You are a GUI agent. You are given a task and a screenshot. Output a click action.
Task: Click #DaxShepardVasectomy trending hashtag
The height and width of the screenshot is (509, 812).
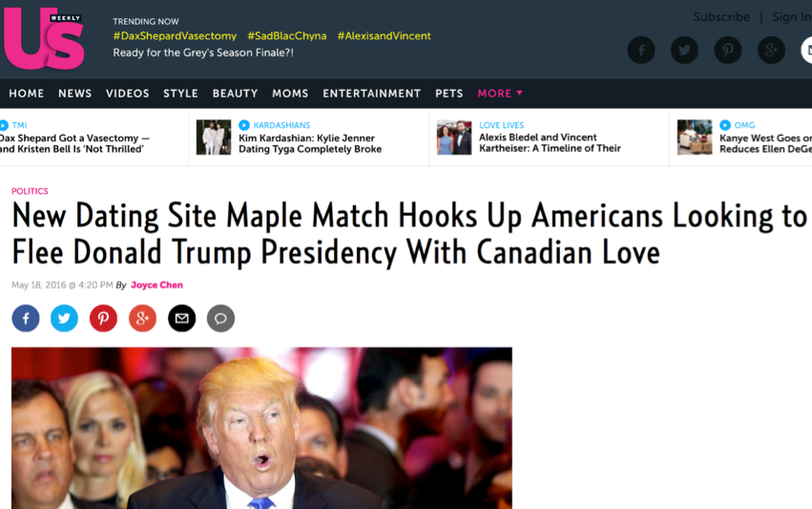click(x=175, y=35)
